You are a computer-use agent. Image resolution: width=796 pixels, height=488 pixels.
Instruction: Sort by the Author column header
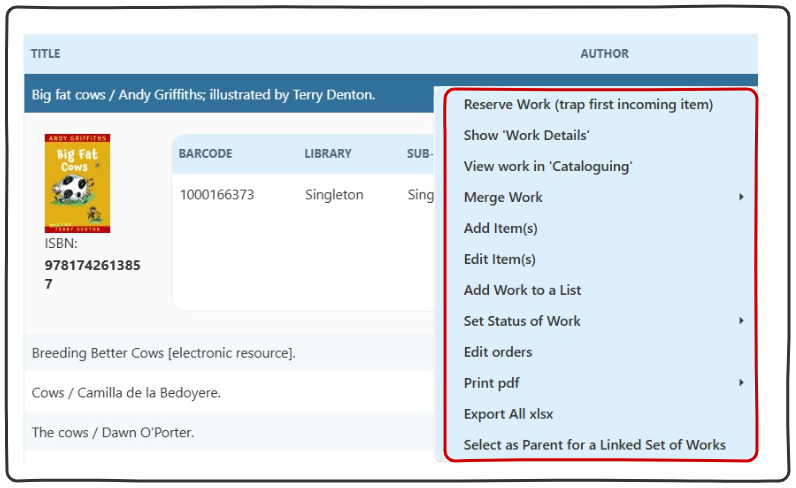[604, 54]
